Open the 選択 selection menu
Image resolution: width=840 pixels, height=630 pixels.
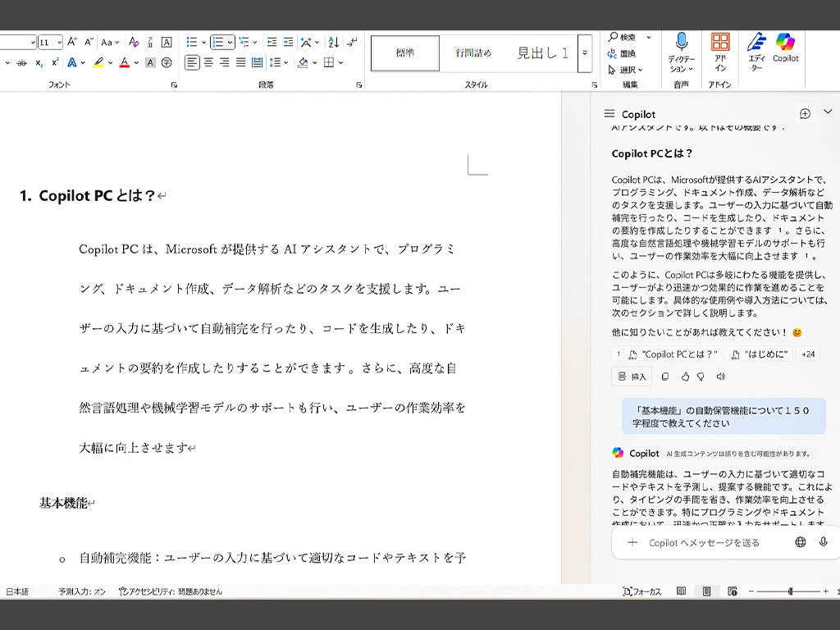pos(624,70)
